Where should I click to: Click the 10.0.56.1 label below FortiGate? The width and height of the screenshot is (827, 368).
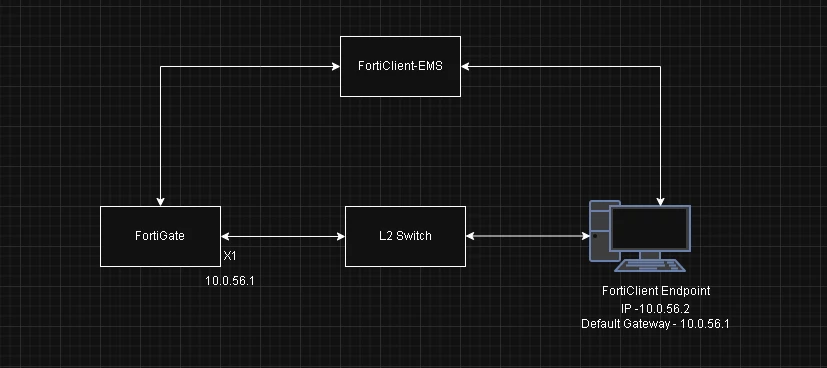[230, 281]
